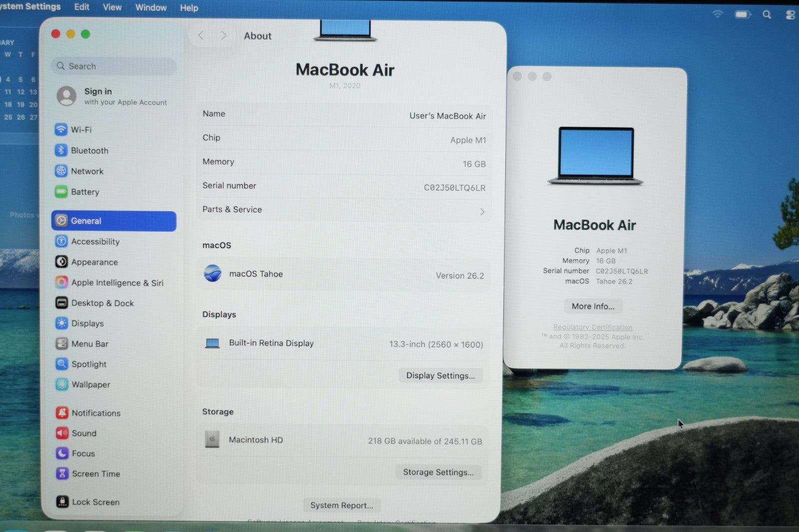The width and height of the screenshot is (799, 532).
Task: Click the Storage Settings... button
Action: [x=438, y=472]
